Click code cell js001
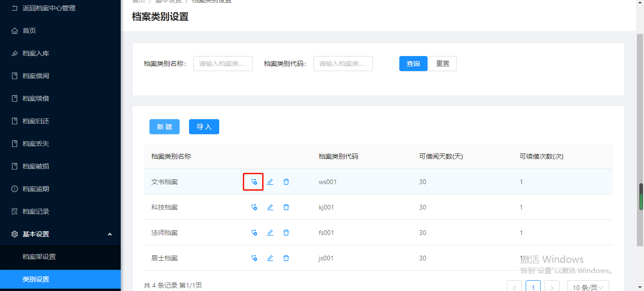Screen dimensions: 644x291 [x=326, y=258]
